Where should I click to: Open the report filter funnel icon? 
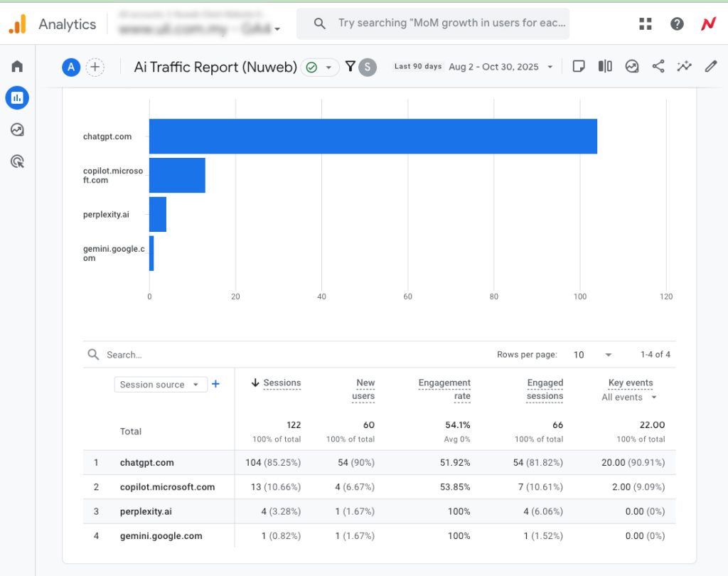350,67
